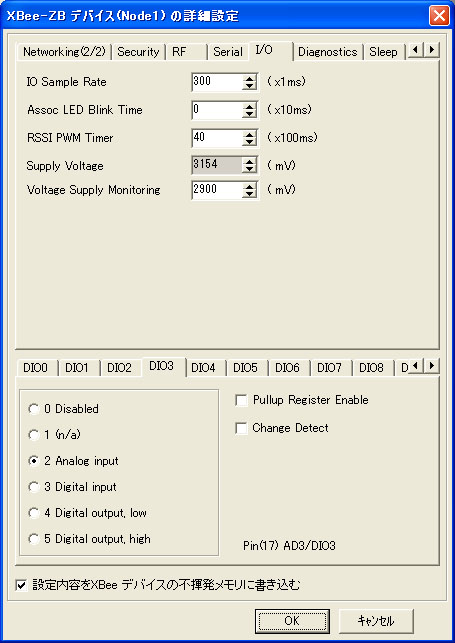This screenshot has width=455, height=643.
Task: Switch to the Diagnostics tab
Action: [x=328, y=52]
